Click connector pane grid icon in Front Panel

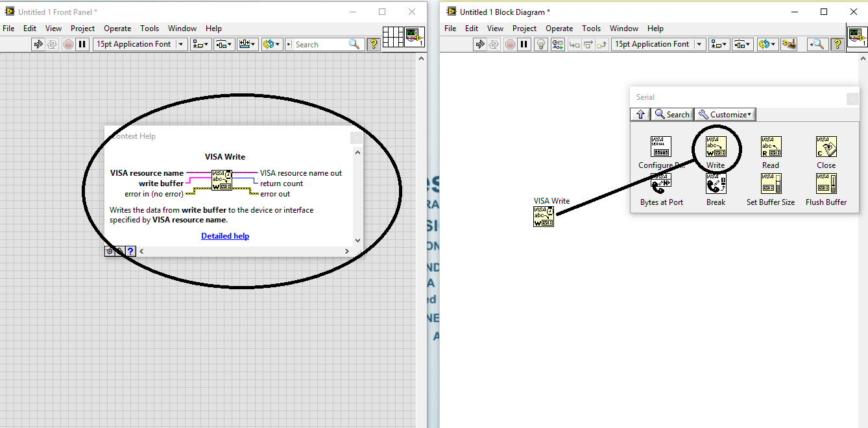pyautogui.click(x=393, y=37)
